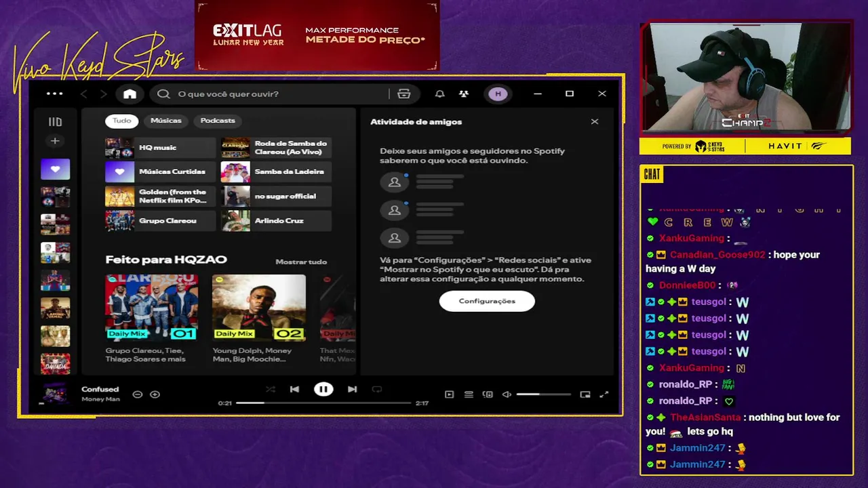Open Músicas Curtidas shortcut
This screenshot has width=868, height=488.
coord(160,171)
